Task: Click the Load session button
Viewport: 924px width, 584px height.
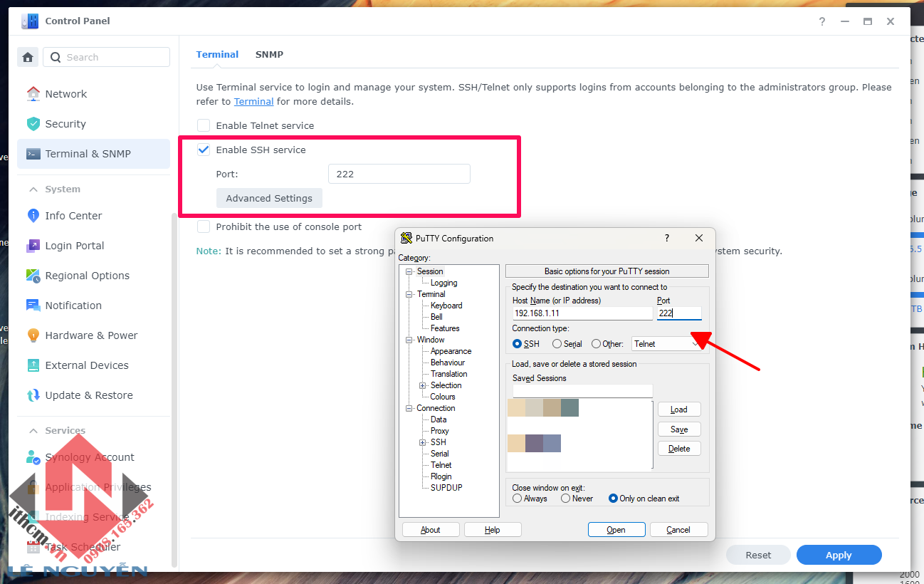Action: tap(679, 410)
